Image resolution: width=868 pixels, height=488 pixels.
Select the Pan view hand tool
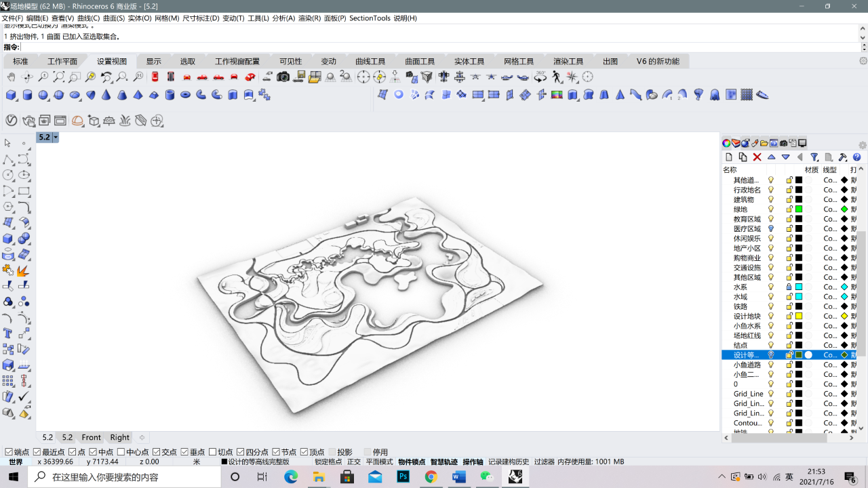pos(12,77)
